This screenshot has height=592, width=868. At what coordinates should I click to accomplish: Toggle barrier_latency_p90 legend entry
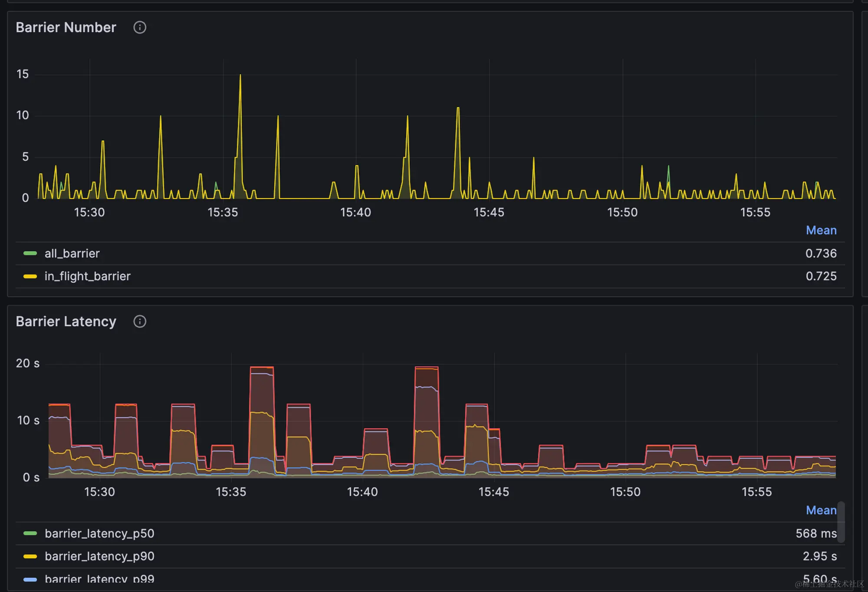click(x=99, y=556)
